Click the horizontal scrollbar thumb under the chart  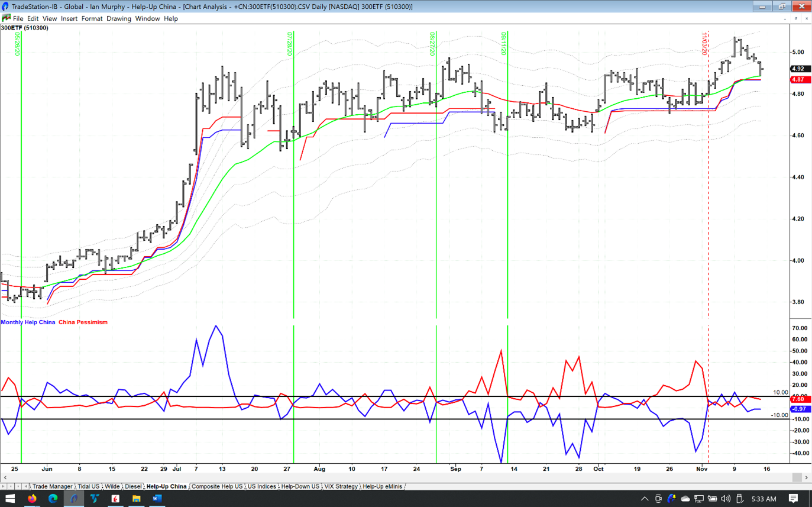point(797,477)
